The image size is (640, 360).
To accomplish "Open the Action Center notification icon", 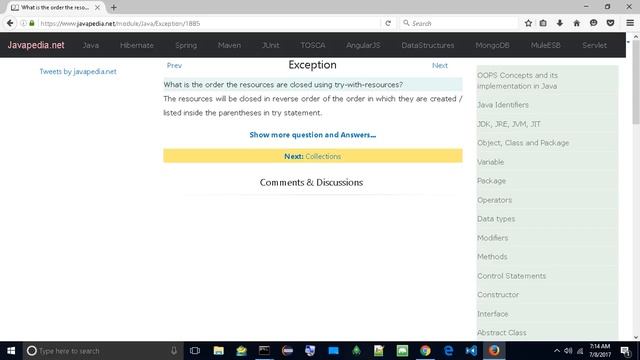I will (625, 351).
